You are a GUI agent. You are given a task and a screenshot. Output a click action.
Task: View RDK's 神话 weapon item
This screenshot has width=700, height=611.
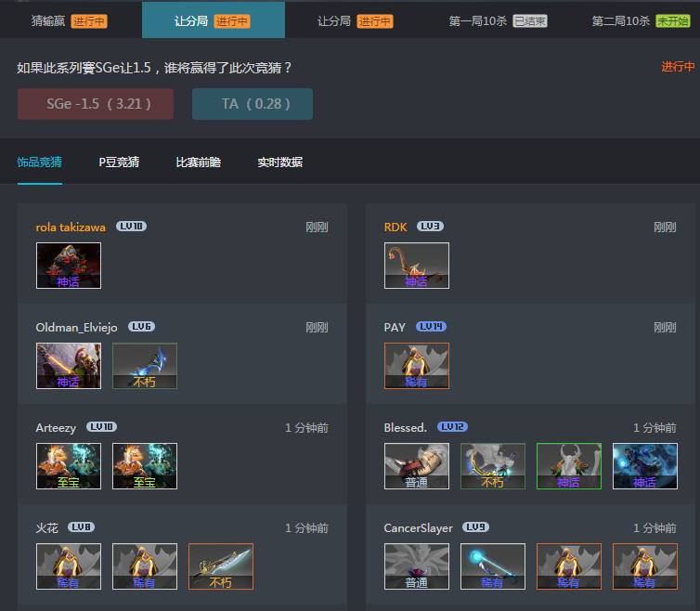(x=417, y=266)
